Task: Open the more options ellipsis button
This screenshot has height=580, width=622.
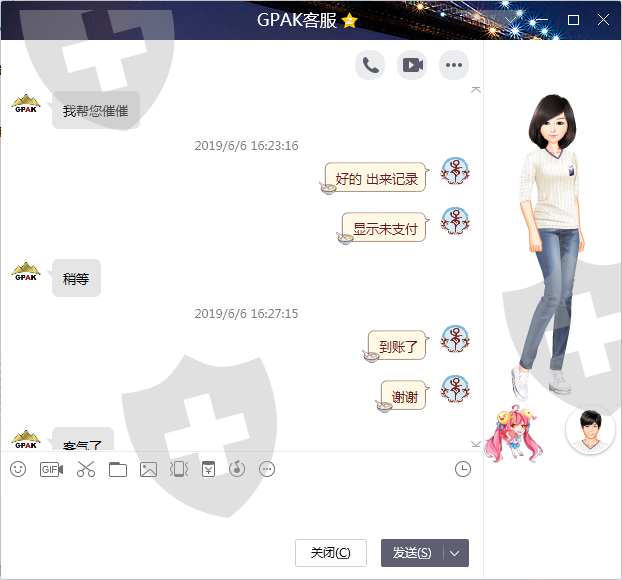Action: click(x=454, y=65)
